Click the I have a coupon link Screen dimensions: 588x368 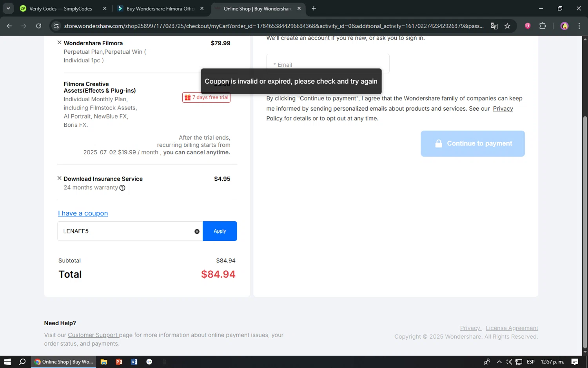[x=83, y=213]
